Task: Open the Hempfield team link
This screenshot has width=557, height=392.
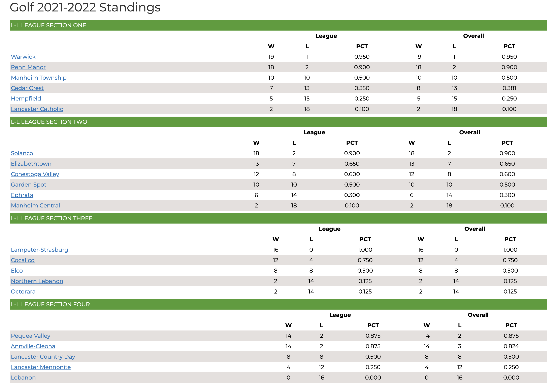Action: point(26,99)
